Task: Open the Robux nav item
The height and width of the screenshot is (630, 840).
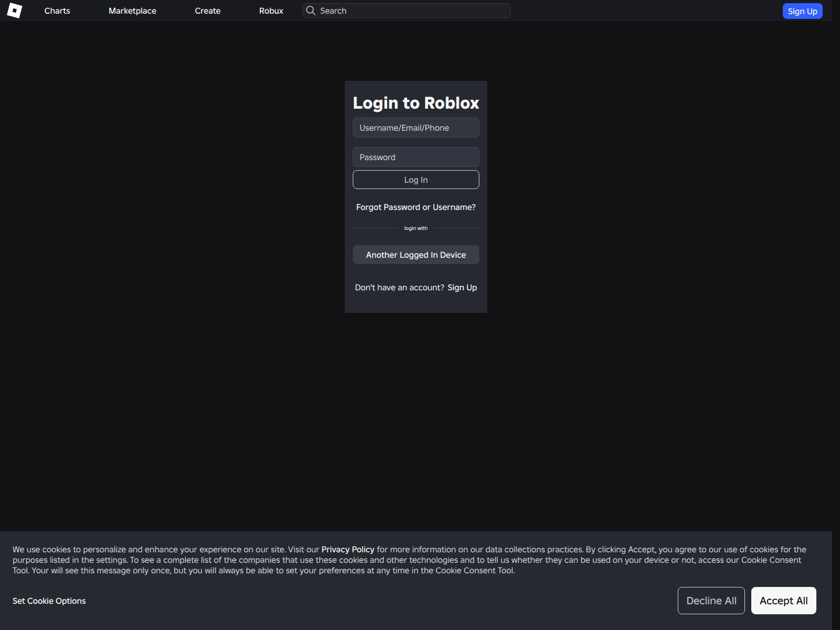Action: pyautogui.click(x=271, y=10)
